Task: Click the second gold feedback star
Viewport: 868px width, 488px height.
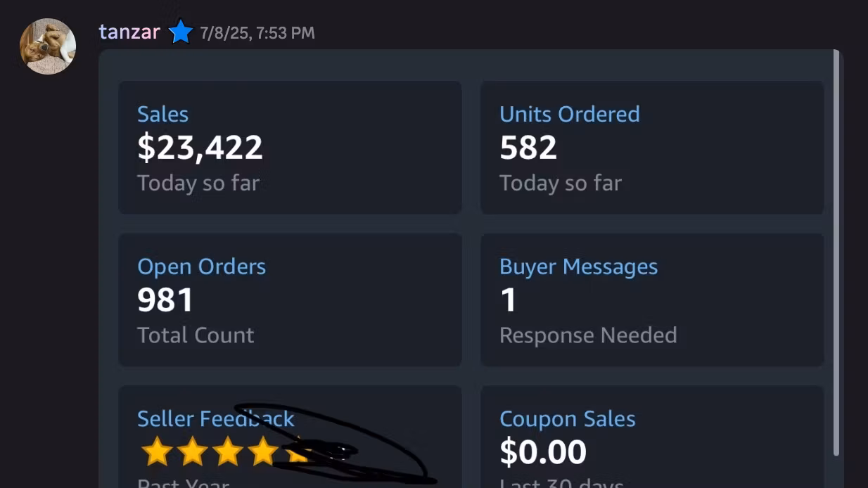Action: 192,451
